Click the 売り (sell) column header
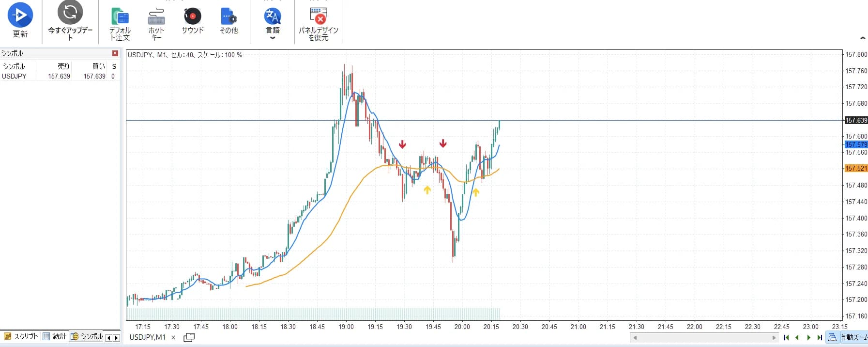 63,66
